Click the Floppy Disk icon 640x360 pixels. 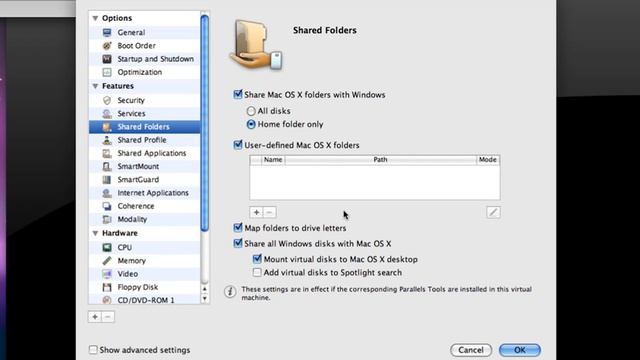pos(107,287)
